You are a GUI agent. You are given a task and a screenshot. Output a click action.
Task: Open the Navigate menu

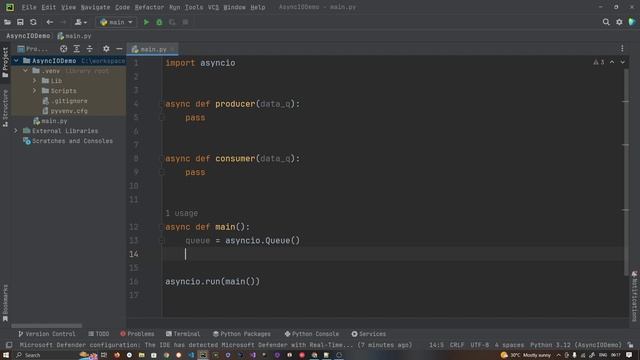(95, 7)
